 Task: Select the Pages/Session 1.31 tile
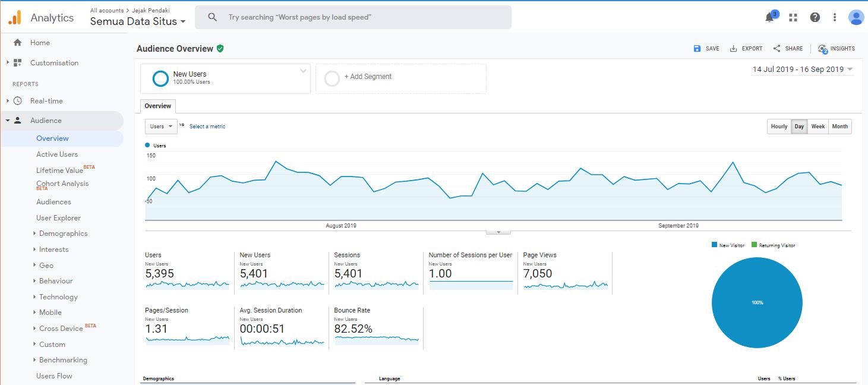tap(187, 327)
